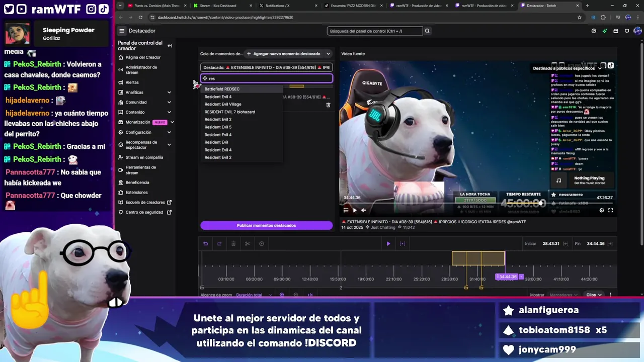Click Publicar momentos destacados button
Image resolution: width=644 pixels, height=362 pixels.
(266, 226)
